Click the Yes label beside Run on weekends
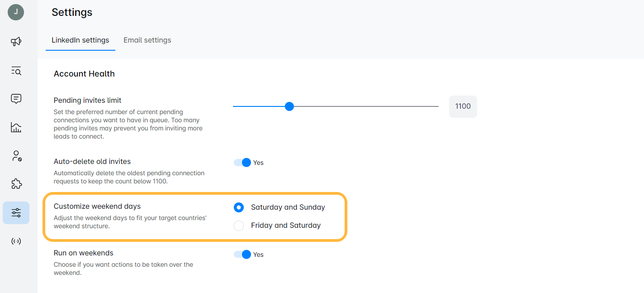 coord(258,255)
